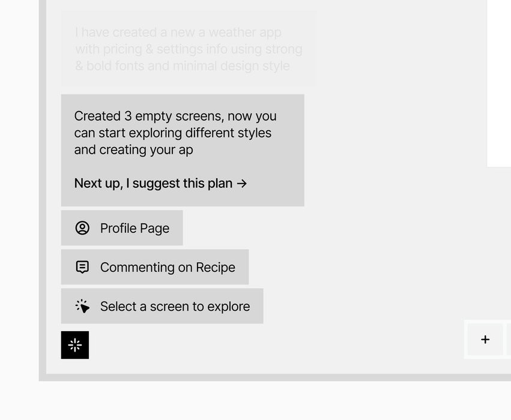Click the "and creating your ap" text line
The width and height of the screenshot is (511, 420).
point(133,150)
